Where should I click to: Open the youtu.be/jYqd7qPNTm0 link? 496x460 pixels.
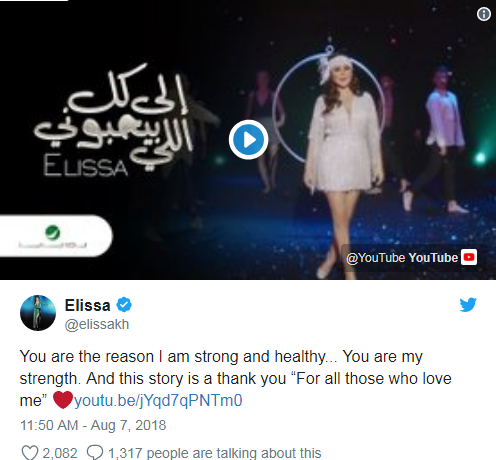pyautogui.click(x=158, y=400)
